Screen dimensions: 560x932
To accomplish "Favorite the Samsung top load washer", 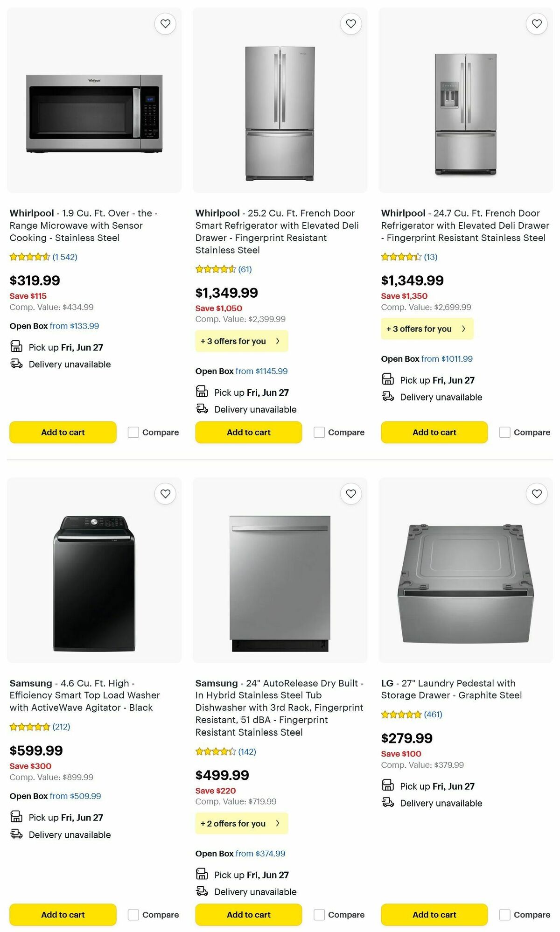I will point(165,493).
